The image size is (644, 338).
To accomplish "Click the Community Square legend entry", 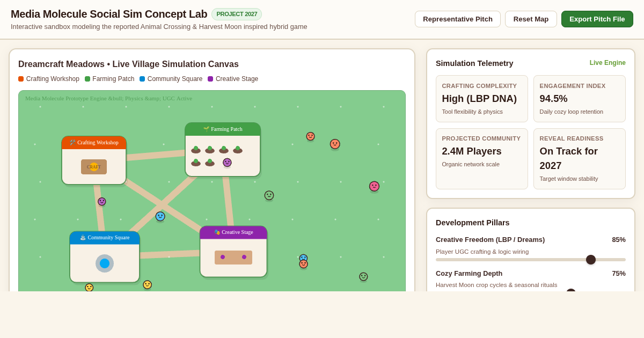I will tap(171, 79).
